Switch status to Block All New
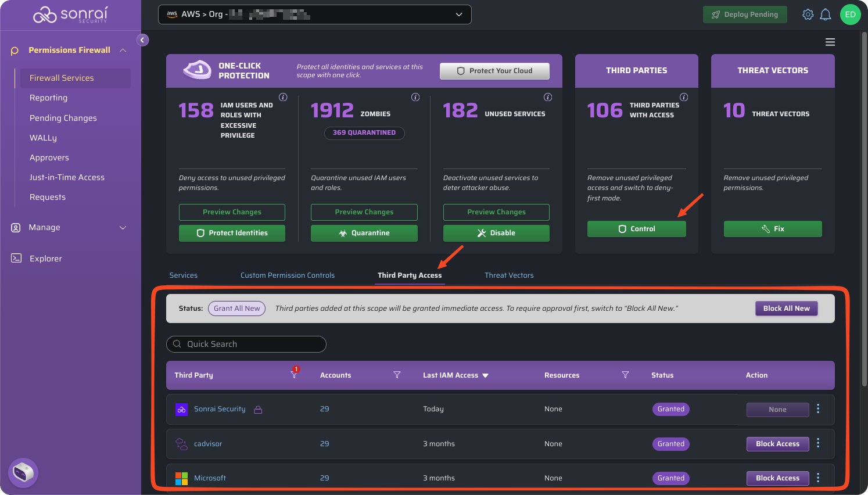The image size is (868, 495). (786, 309)
